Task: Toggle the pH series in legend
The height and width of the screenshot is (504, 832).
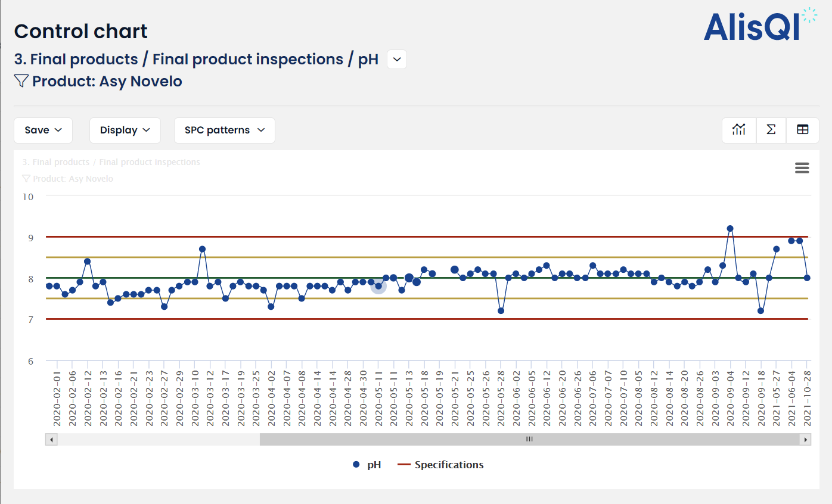Action: pyautogui.click(x=367, y=465)
